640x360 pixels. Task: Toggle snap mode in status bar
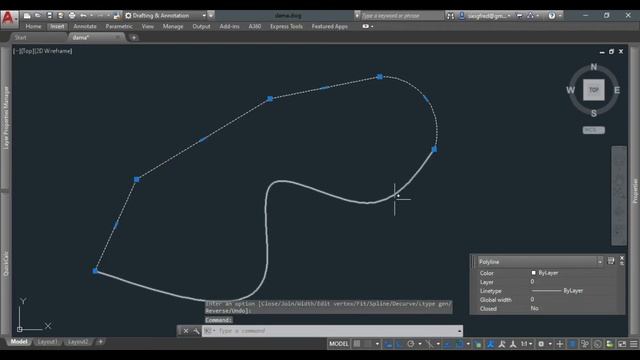coord(368,344)
